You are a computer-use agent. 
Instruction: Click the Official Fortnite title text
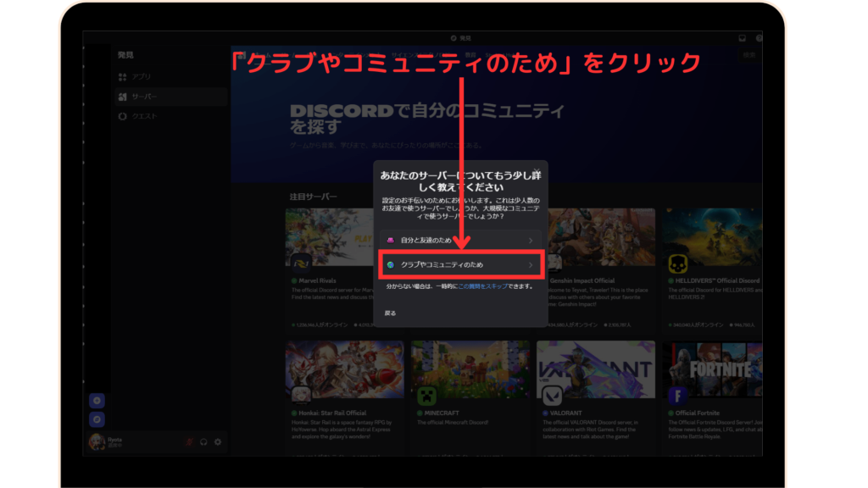[x=698, y=413]
